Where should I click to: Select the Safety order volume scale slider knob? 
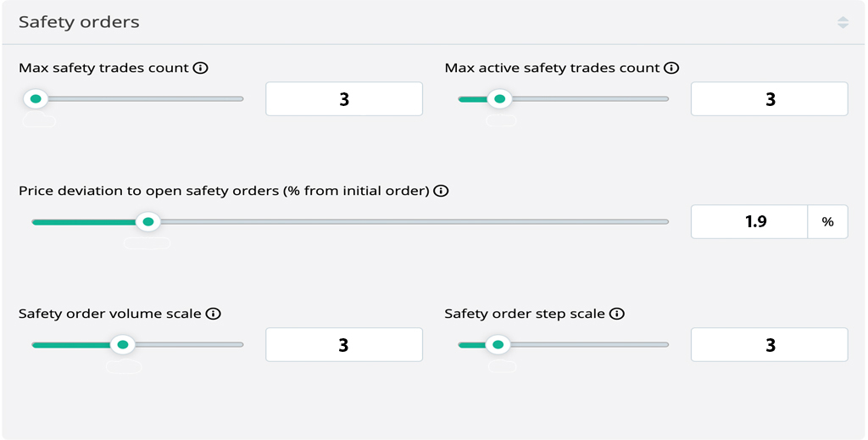123,345
